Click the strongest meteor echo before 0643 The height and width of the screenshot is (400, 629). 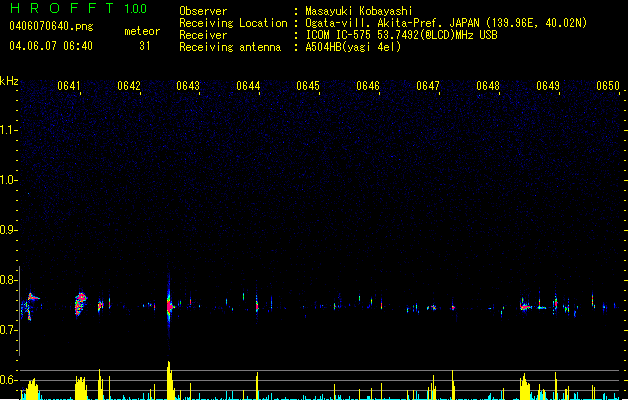pyautogui.click(x=169, y=306)
